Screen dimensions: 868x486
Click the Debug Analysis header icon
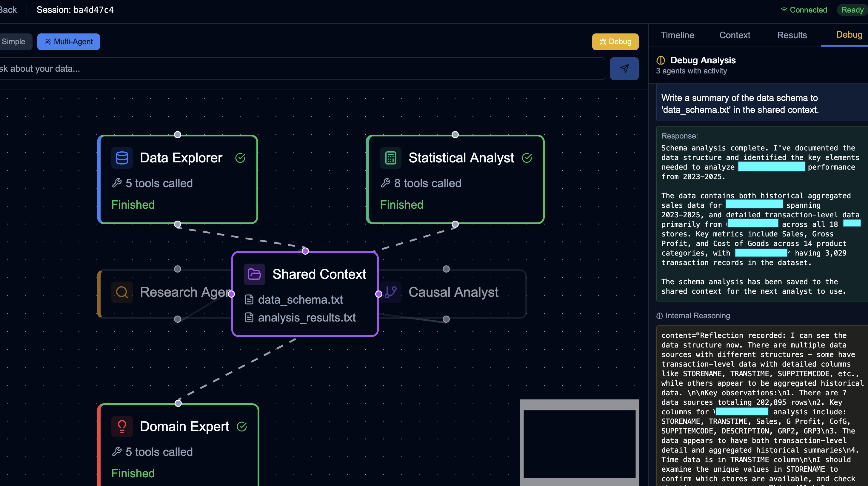pos(661,60)
